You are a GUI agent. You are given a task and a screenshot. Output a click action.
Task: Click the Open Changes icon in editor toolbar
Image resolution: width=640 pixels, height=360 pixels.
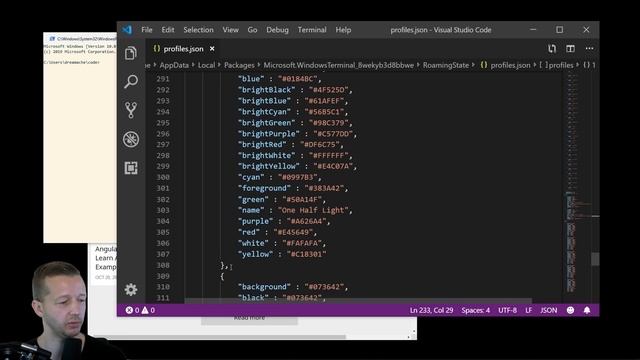tap(552, 49)
